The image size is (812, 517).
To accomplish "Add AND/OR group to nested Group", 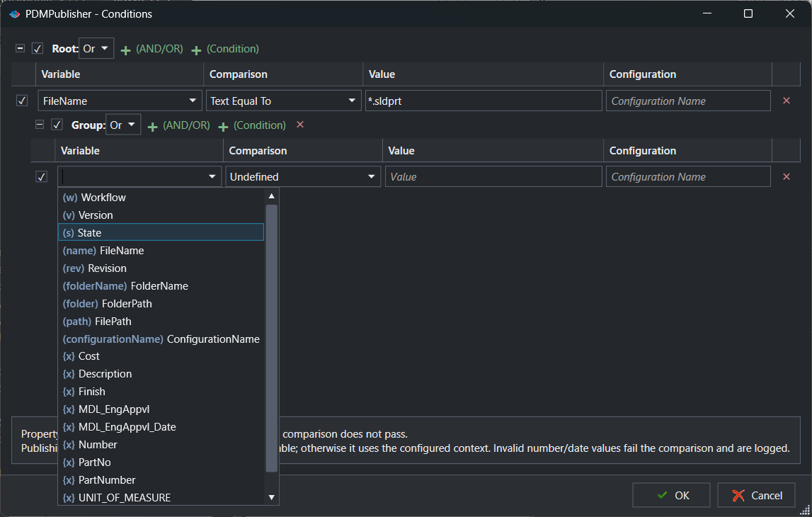I will [178, 126].
